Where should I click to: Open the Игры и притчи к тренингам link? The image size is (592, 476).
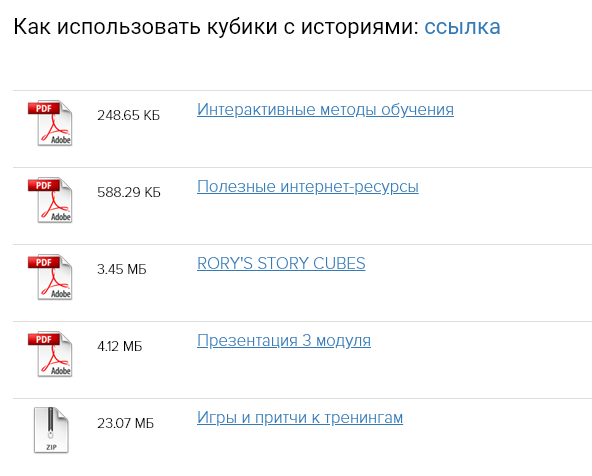click(300, 417)
